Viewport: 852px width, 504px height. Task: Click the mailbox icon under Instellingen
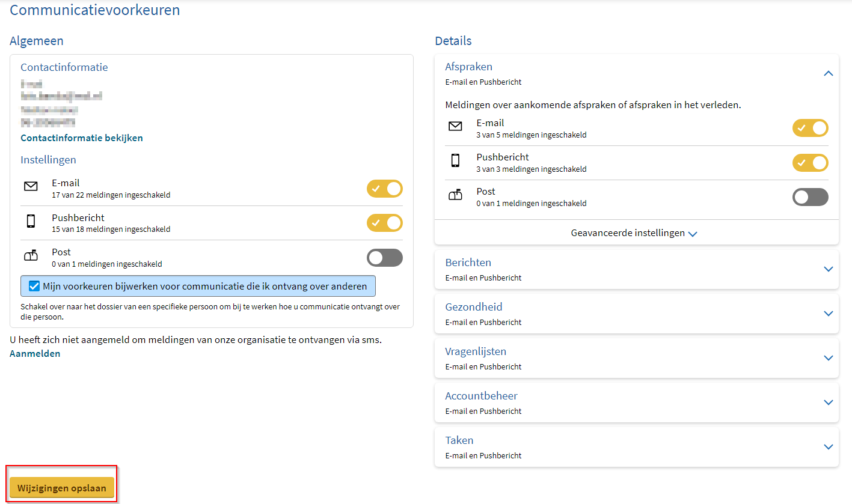click(31, 256)
